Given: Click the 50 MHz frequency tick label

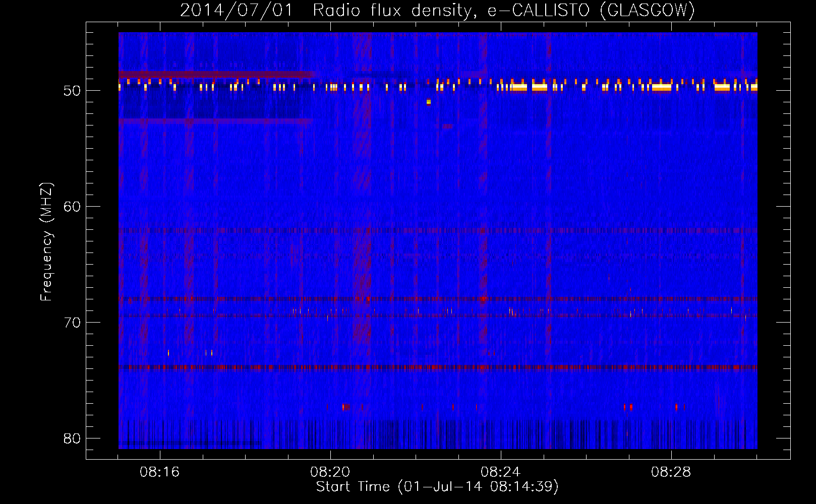Looking at the screenshot, I should coord(72,91).
